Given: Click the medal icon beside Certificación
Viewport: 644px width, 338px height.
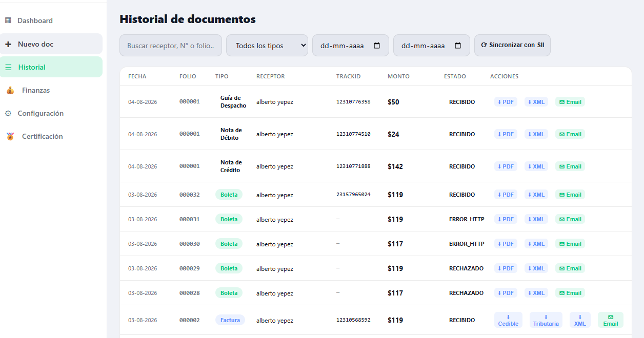Looking at the screenshot, I should point(10,137).
